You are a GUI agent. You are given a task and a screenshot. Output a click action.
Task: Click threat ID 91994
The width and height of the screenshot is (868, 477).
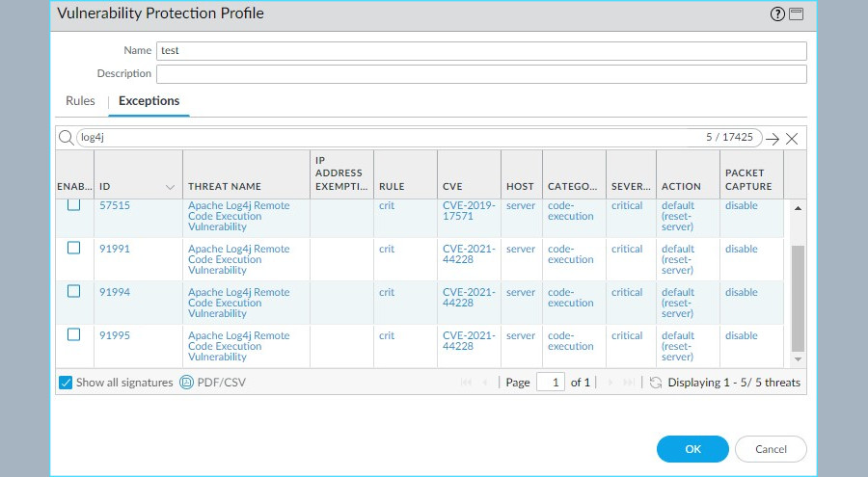click(x=115, y=292)
